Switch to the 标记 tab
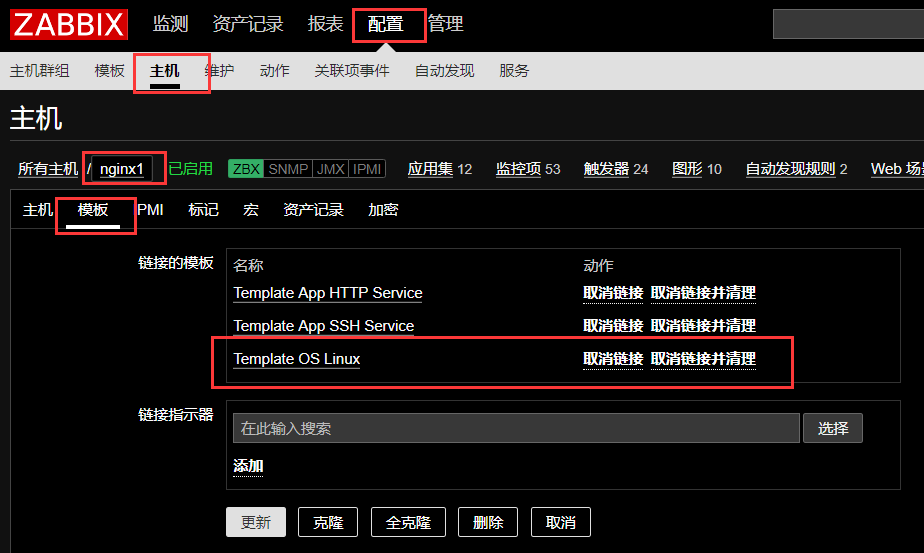The width and height of the screenshot is (924, 553). [203, 210]
